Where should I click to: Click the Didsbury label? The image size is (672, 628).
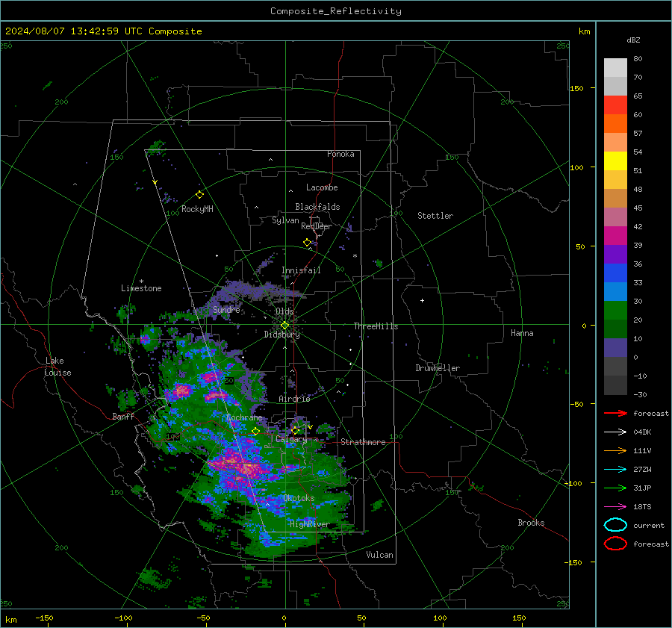(x=281, y=335)
